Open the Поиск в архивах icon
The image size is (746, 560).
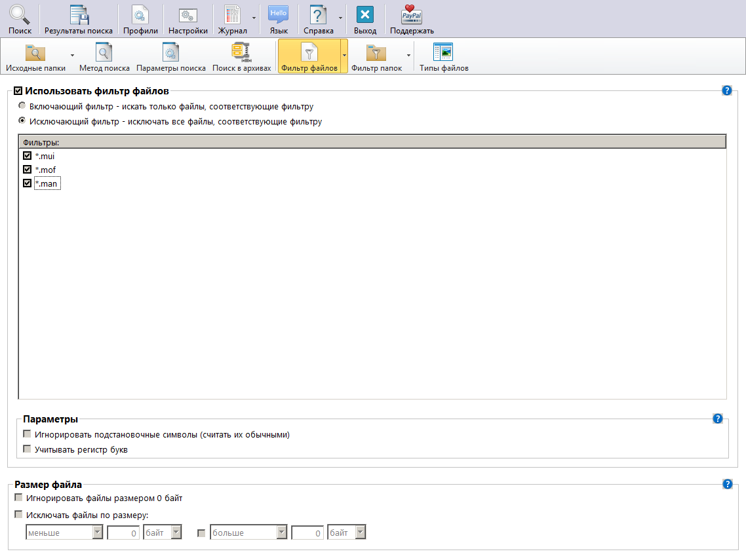(241, 52)
